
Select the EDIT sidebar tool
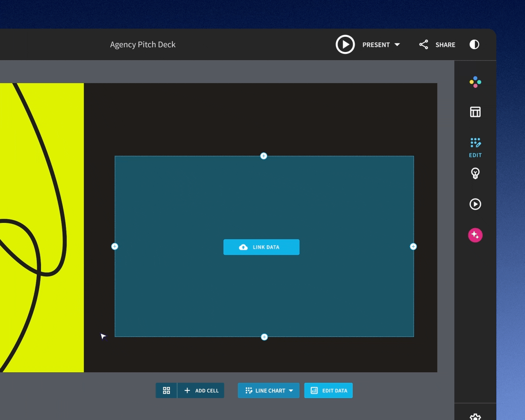click(x=475, y=147)
